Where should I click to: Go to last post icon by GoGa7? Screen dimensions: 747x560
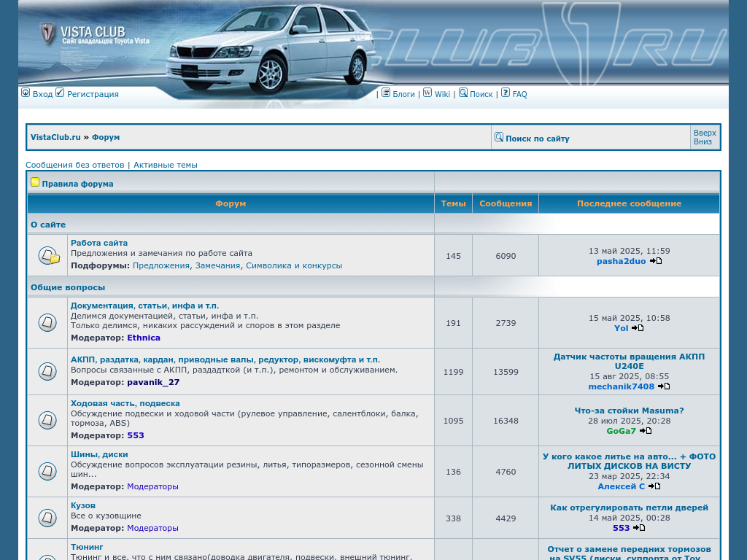pyautogui.click(x=646, y=431)
